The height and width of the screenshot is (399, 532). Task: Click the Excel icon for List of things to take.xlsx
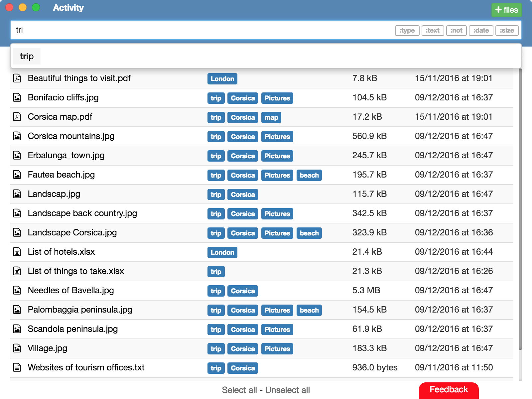pyautogui.click(x=17, y=271)
